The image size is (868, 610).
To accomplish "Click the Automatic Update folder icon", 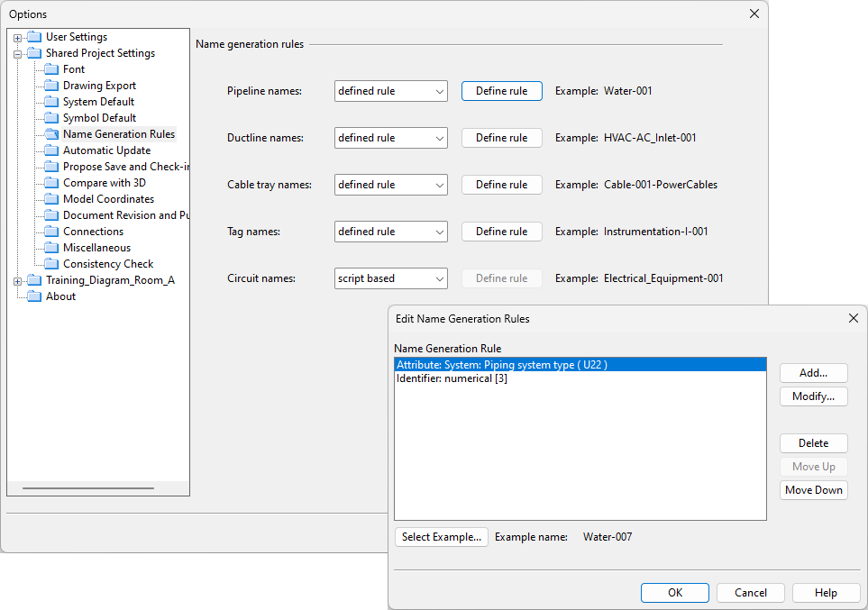I will 51,150.
